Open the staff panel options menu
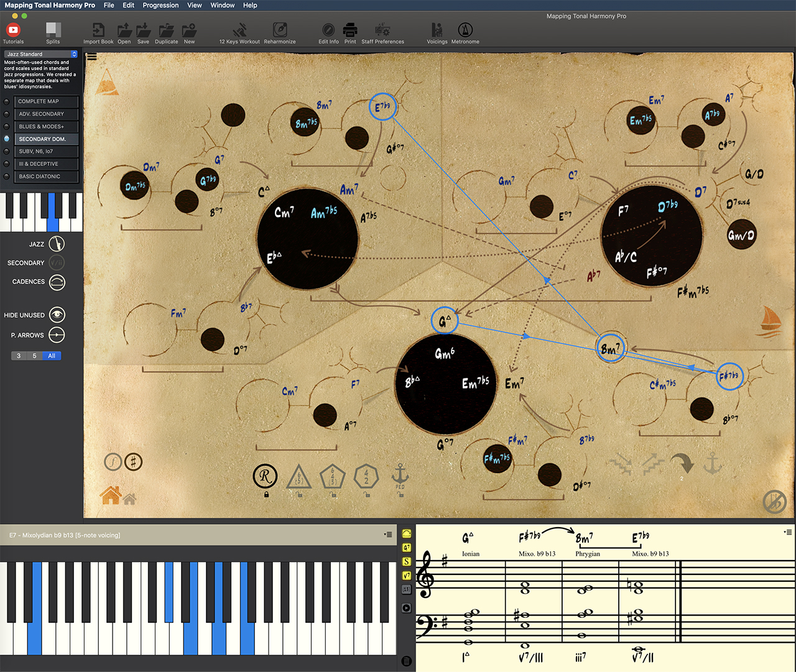The image size is (796, 672). pos(788,532)
